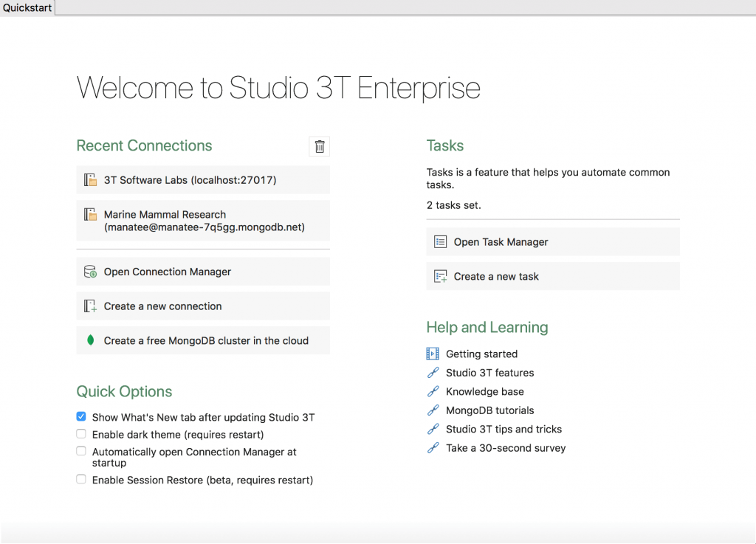756x544 pixels.
Task: Connect to 3T Software Labs (localhost:27017)
Action: click(203, 179)
